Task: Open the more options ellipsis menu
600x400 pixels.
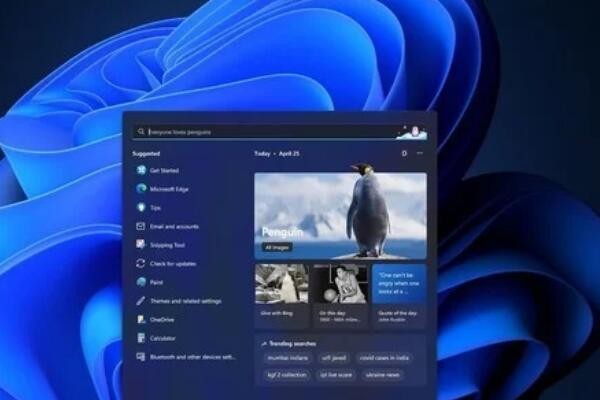Action: tap(420, 153)
